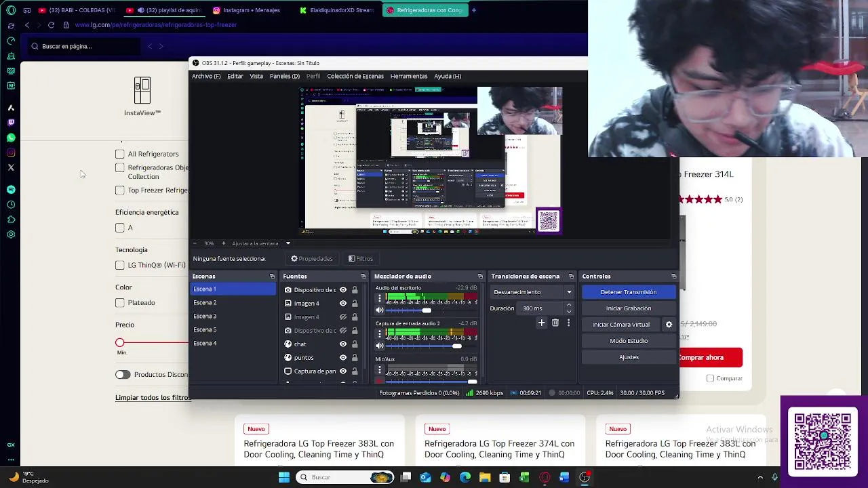
Task: Delete the scene transition with trash icon
Action: 555,323
